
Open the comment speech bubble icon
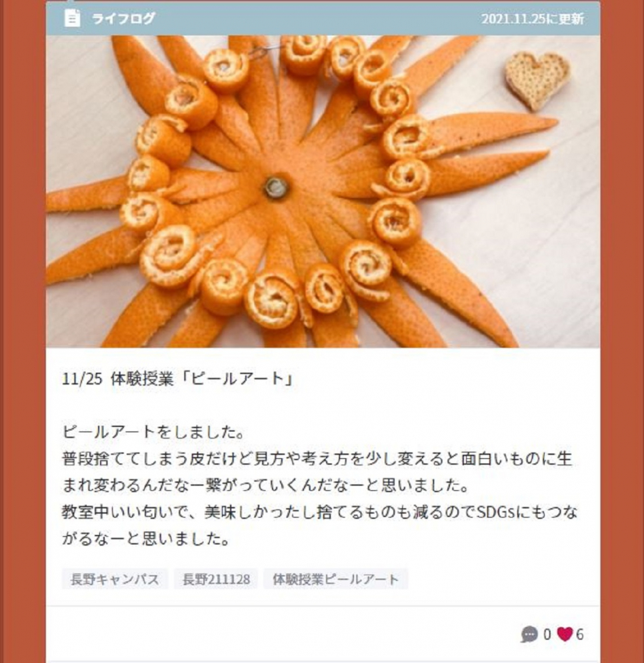[529, 634]
